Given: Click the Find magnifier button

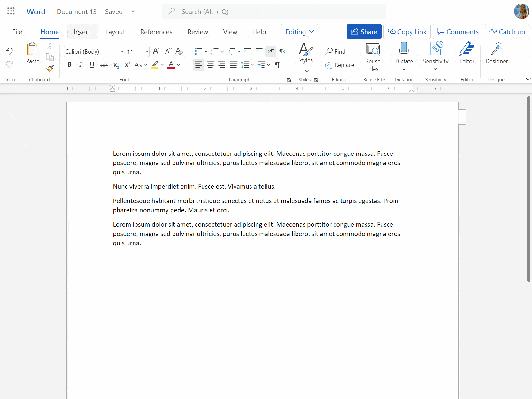Looking at the screenshot, I should [335, 51].
